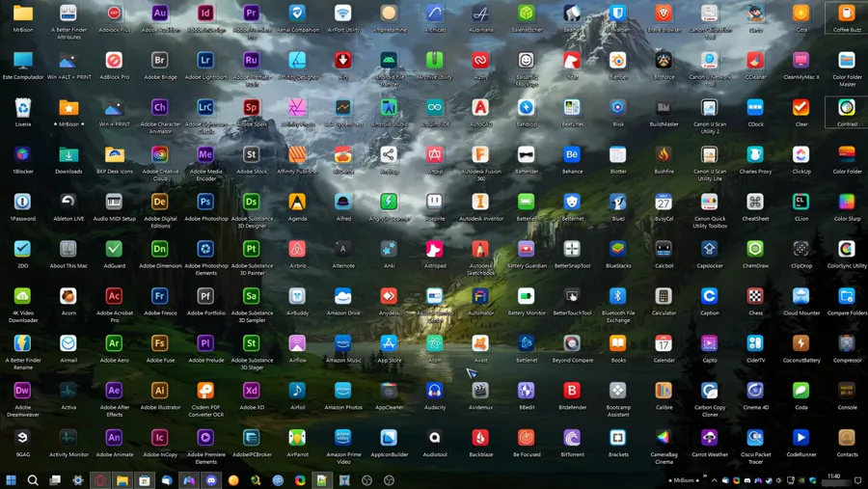Open the Downloads folder icon
Image resolution: width=868 pixels, height=489 pixels.
(x=68, y=154)
